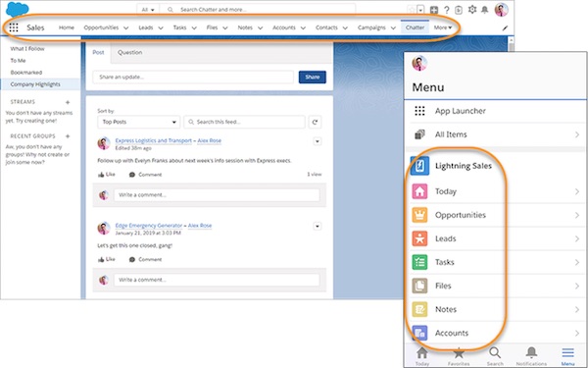Open the notifications bell in top header
The width and height of the screenshot is (588, 368).
(484, 10)
